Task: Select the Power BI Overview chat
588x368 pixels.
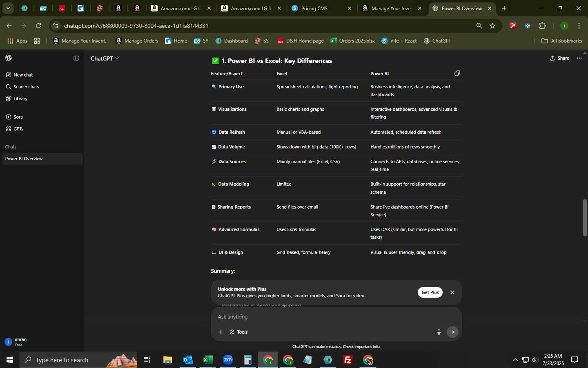Action: tap(42, 159)
